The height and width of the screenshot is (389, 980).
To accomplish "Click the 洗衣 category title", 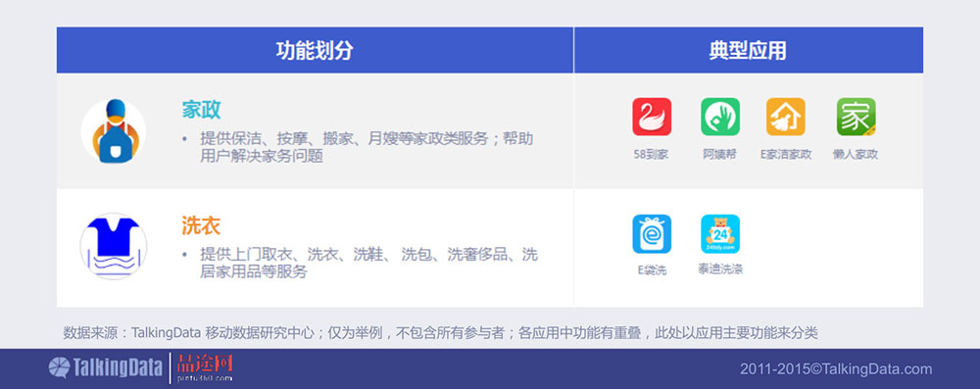I will [201, 225].
